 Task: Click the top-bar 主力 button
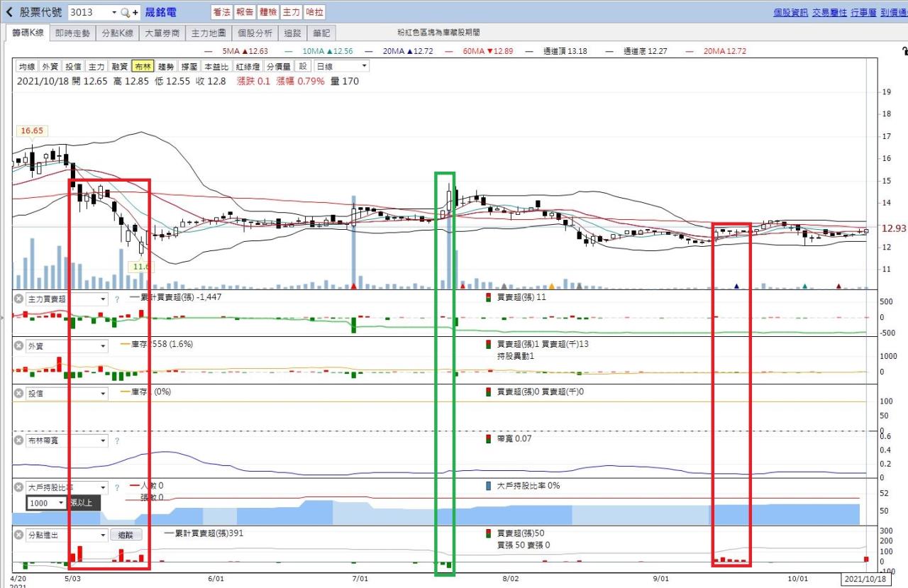click(291, 13)
